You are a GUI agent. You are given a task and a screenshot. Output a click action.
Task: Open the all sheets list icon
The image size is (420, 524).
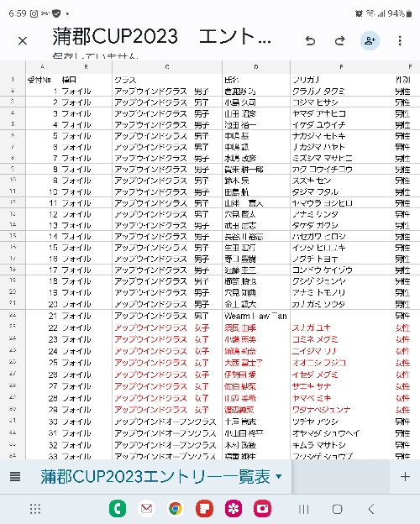[15, 476]
